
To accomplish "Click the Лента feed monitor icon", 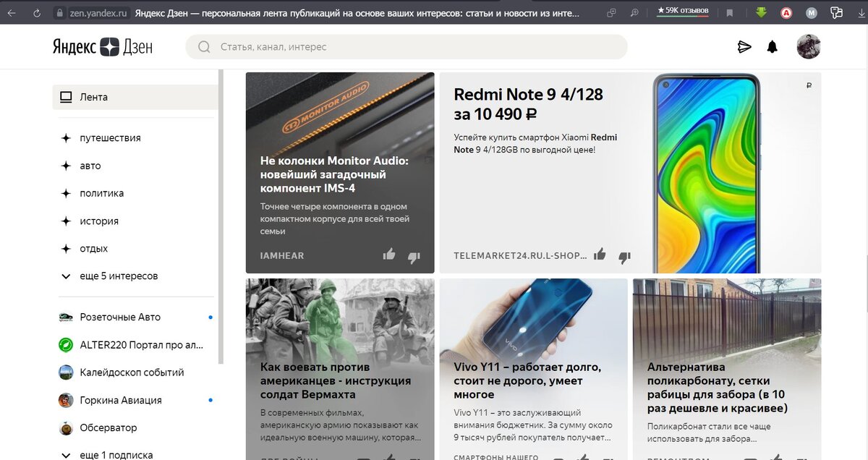I will (66, 97).
